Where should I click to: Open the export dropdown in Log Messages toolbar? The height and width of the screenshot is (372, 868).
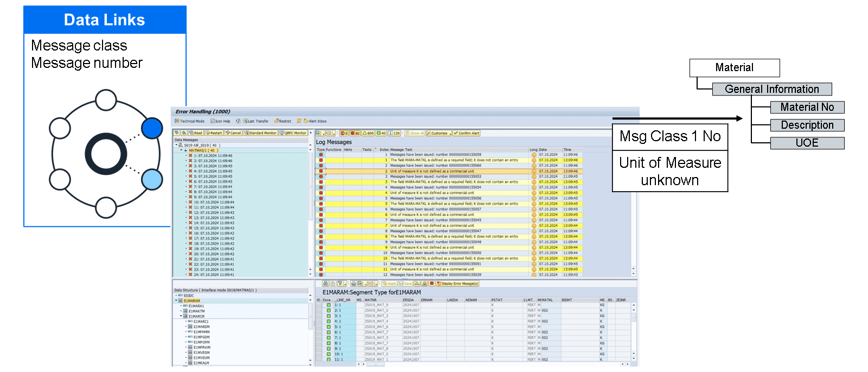320,133
